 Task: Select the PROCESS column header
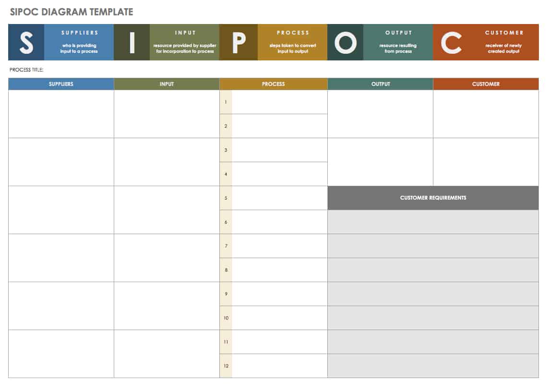tap(274, 84)
